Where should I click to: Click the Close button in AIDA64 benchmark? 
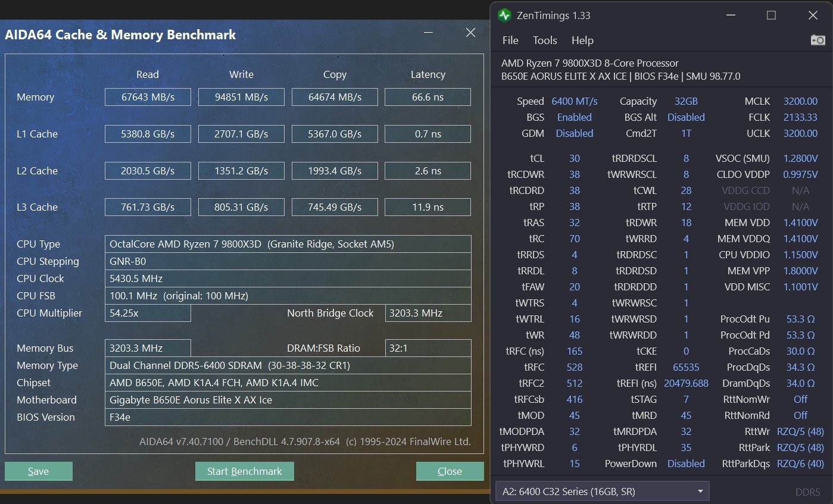point(450,471)
